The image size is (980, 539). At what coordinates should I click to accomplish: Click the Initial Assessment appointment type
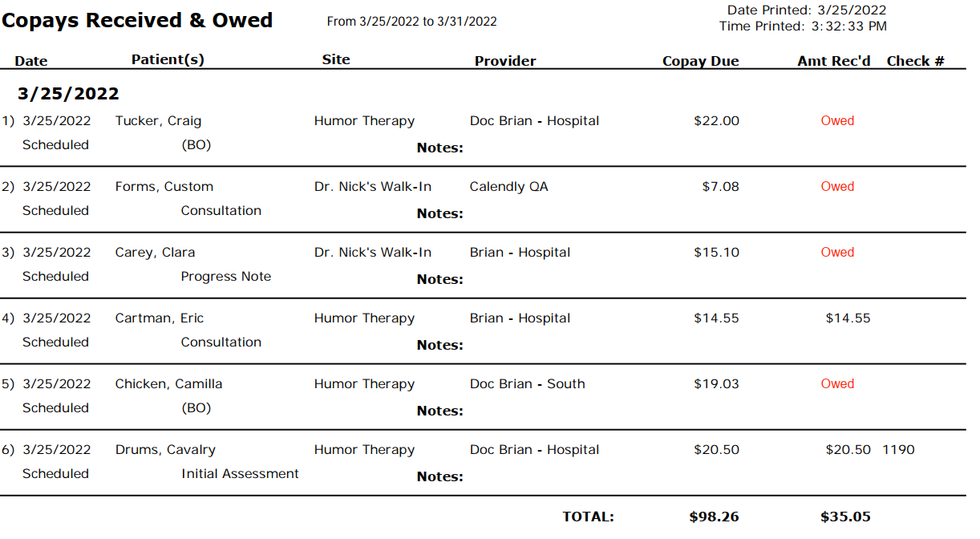pos(240,474)
